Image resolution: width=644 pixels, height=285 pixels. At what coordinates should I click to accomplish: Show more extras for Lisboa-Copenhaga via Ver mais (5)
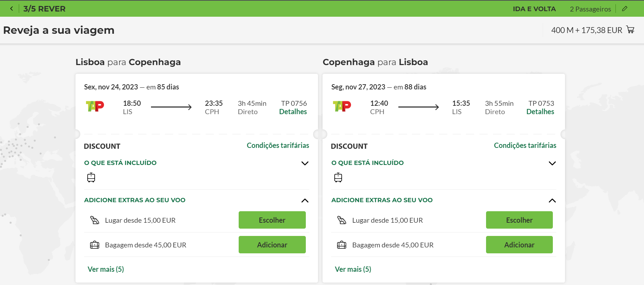(106, 269)
